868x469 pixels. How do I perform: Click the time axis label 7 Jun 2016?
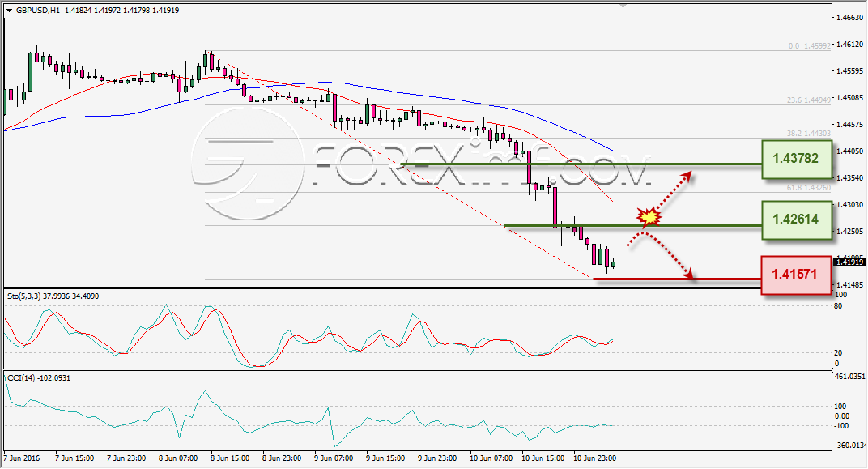22,458
